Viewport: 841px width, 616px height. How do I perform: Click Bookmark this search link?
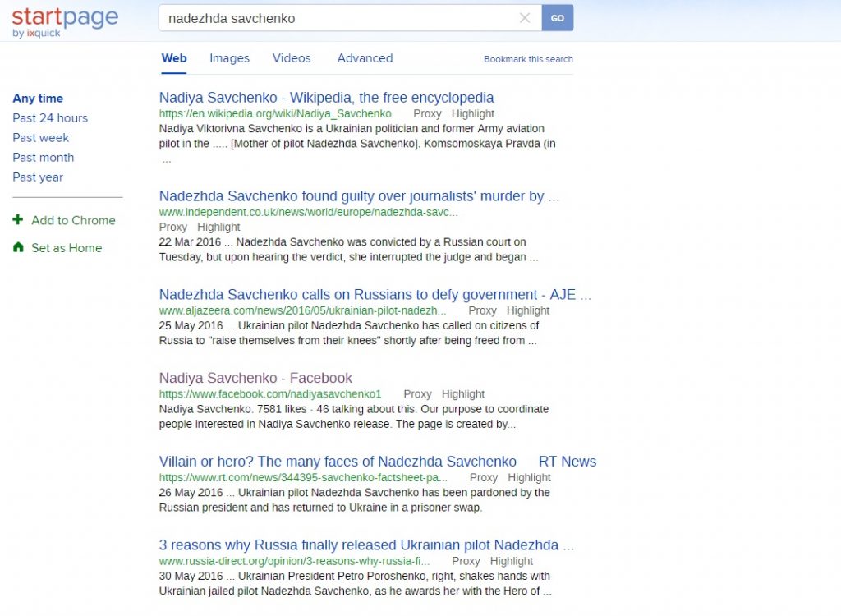pos(528,59)
